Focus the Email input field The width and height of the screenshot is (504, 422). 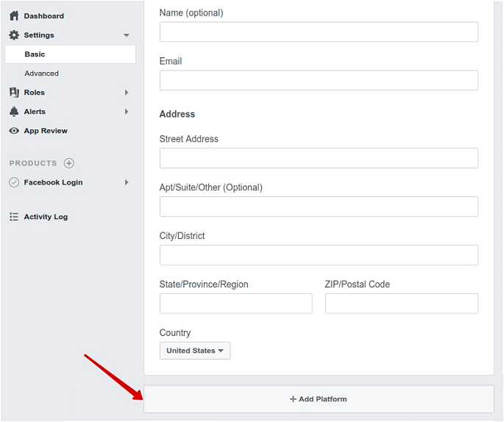[x=319, y=80]
